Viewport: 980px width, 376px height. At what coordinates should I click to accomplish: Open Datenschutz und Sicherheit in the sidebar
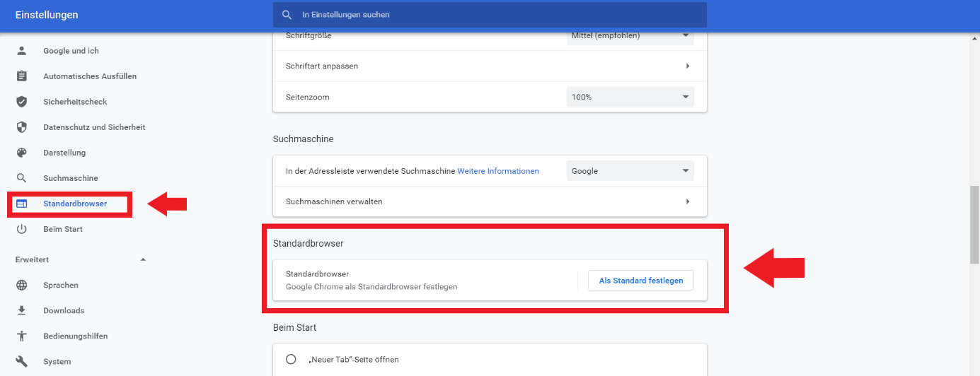[x=93, y=127]
